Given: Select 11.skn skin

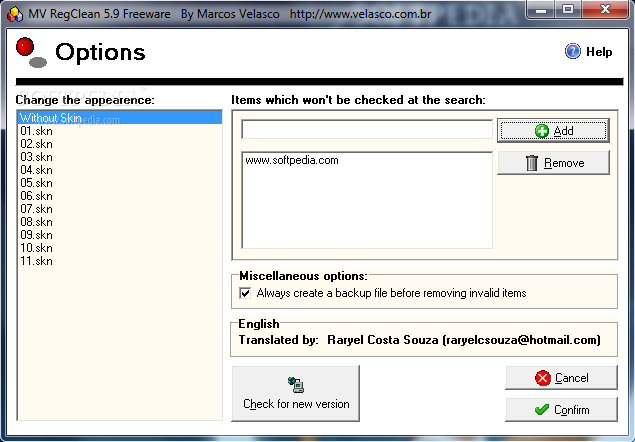Looking at the screenshot, I should click(120, 261).
